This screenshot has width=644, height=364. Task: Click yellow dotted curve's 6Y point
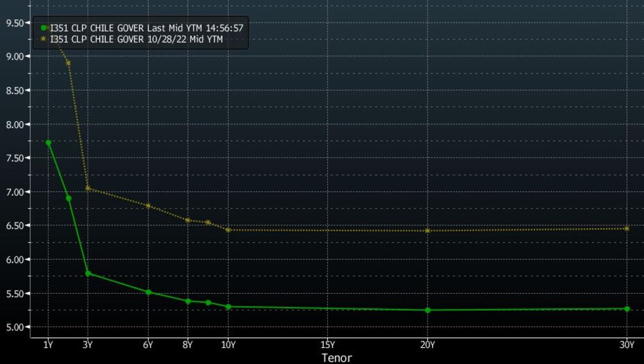tap(148, 206)
